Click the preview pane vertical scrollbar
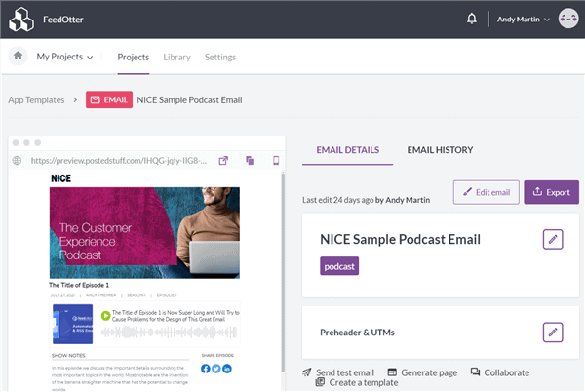This screenshot has width=585, height=392. click(x=283, y=272)
